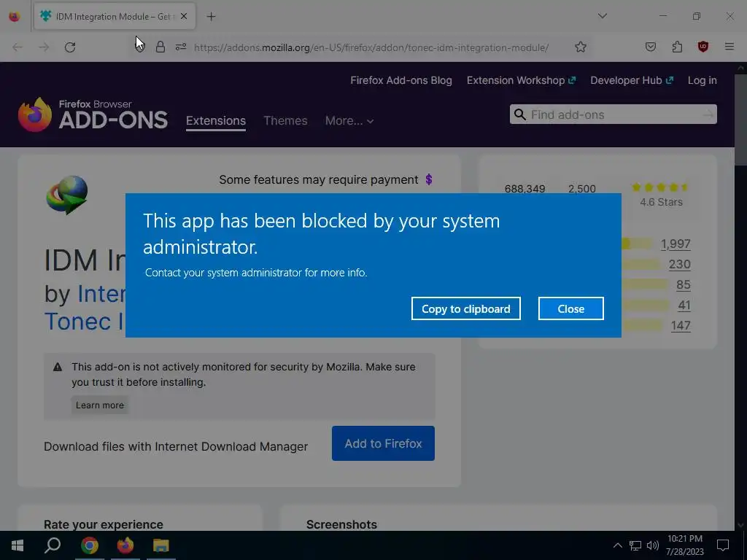Open the volume tray icon

(653, 545)
